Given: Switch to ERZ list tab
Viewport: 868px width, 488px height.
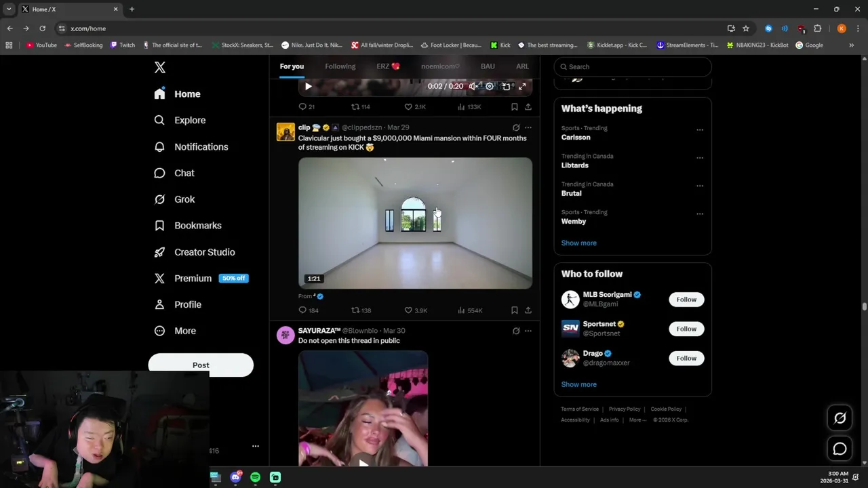Looking at the screenshot, I should [x=388, y=66].
